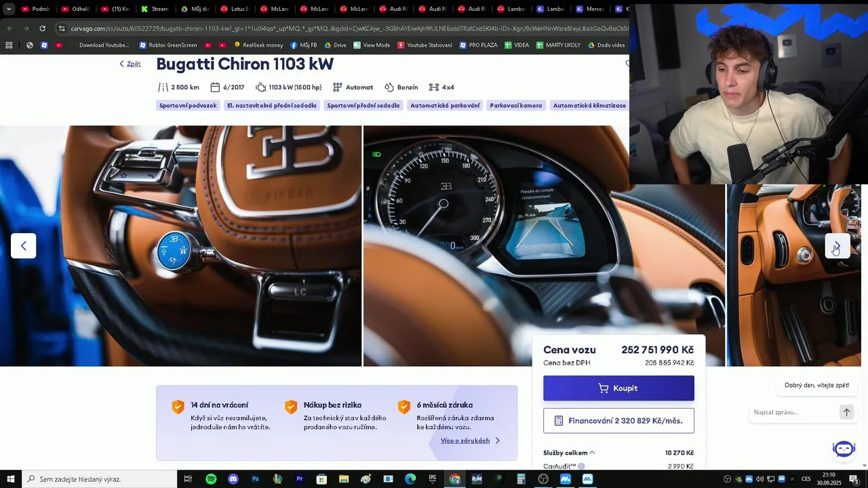868x488 pixels.
Task: Open Více o zárukách link
Action: coord(471,441)
